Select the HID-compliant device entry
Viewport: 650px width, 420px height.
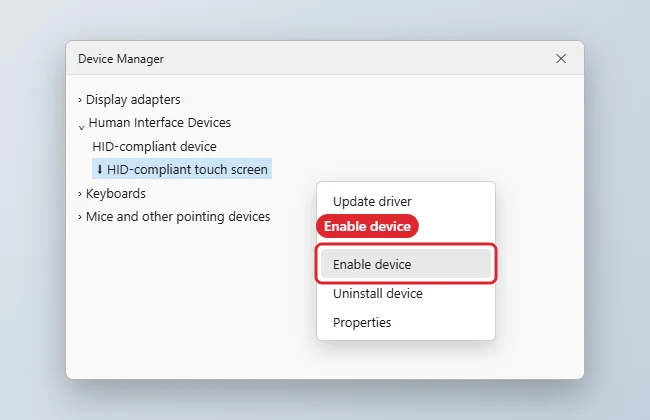[154, 146]
